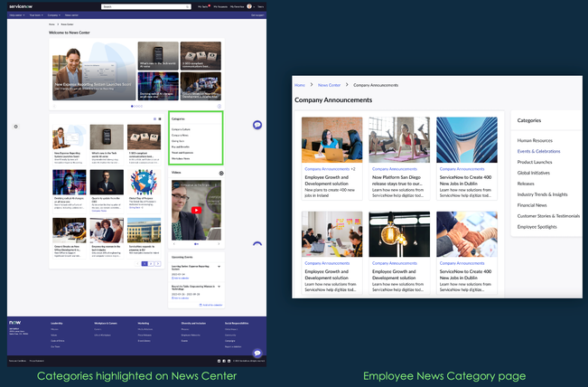
Task: Show the previous video in the Videos widget
Action: point(174,244)
